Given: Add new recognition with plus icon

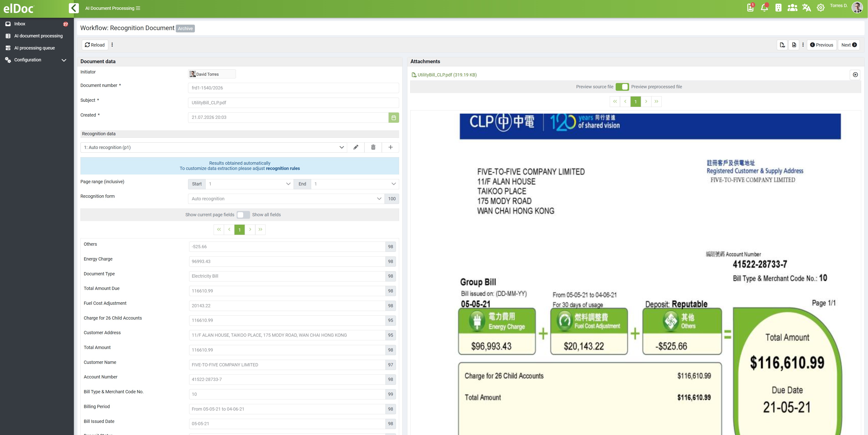Looking at the screenshot, I should tap(390, 147).
